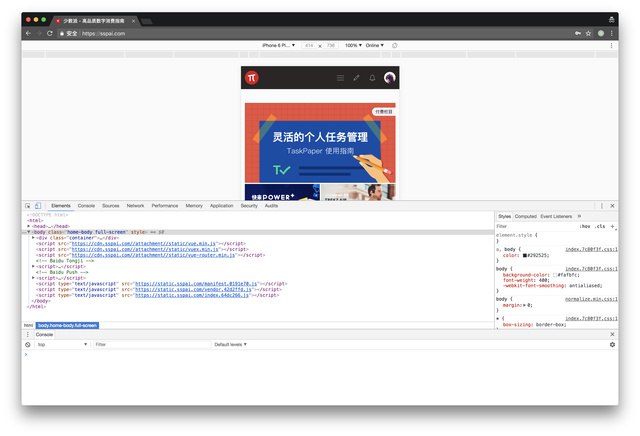The height and width of the screenshot is (436, 640).
Task: Open the console drawer three-dot menu
Action: click(x=28, y=334)
